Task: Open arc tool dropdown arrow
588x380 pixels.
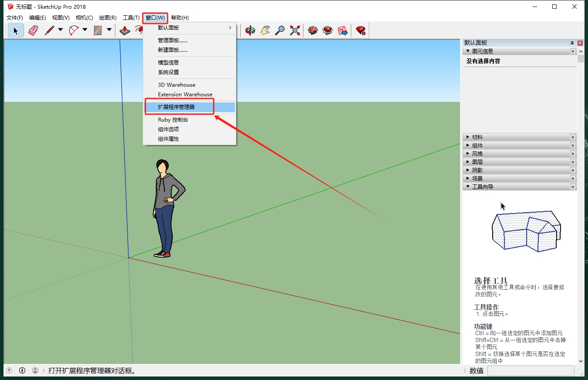Action: pos(85,30)
